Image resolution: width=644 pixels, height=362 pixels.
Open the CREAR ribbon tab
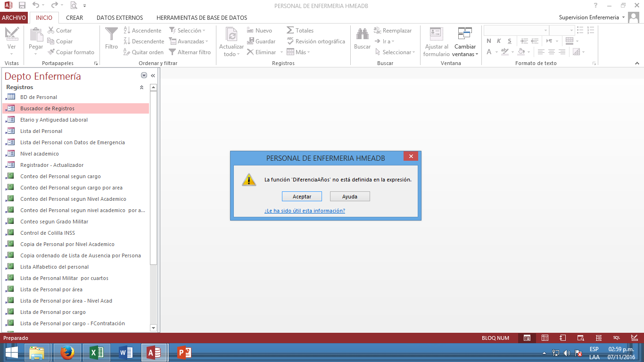click(74, 18)
